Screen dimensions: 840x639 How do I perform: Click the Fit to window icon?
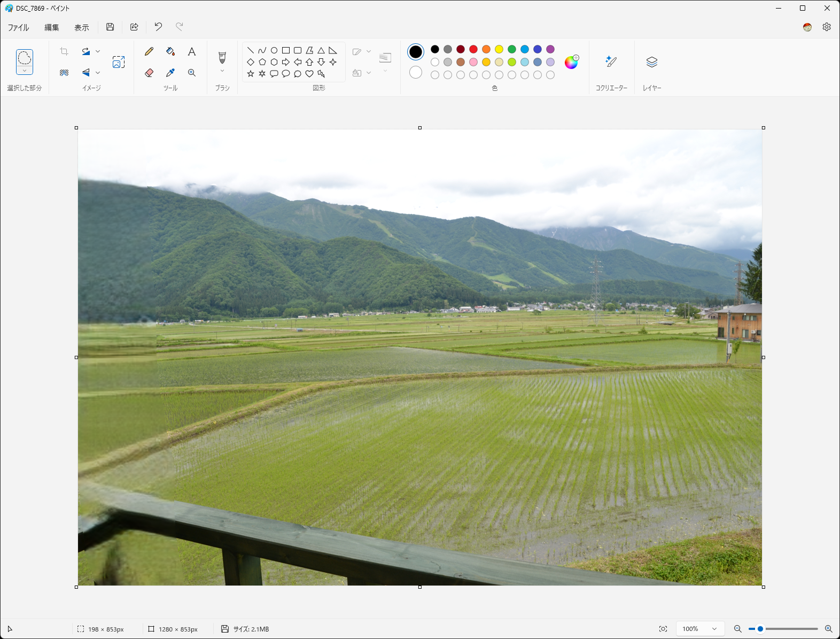click(663, 629)
